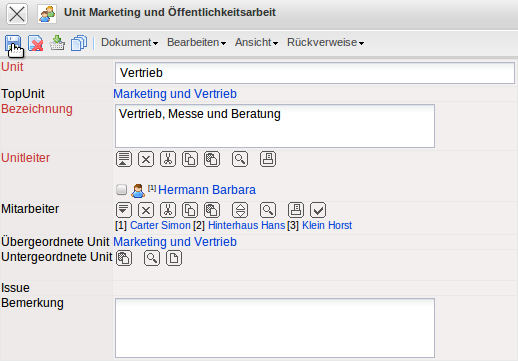The height and width of the screenshot is (361, 518).
Task: Click the Bemerkung field label
Action: point(32,303)
